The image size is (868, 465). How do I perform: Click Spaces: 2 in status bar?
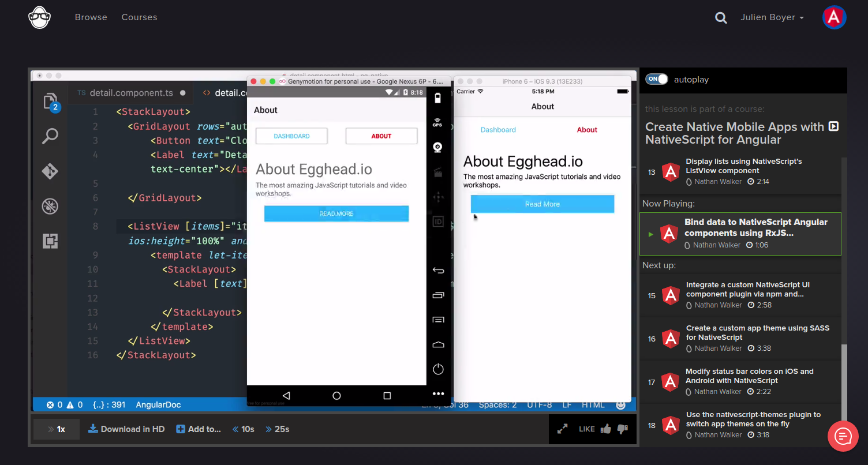point(497,405)
